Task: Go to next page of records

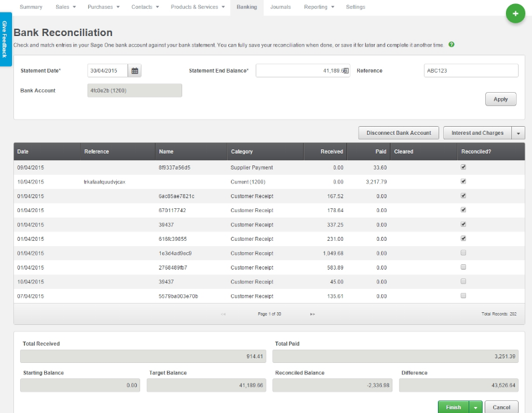Action: click(x=312, y=314)
